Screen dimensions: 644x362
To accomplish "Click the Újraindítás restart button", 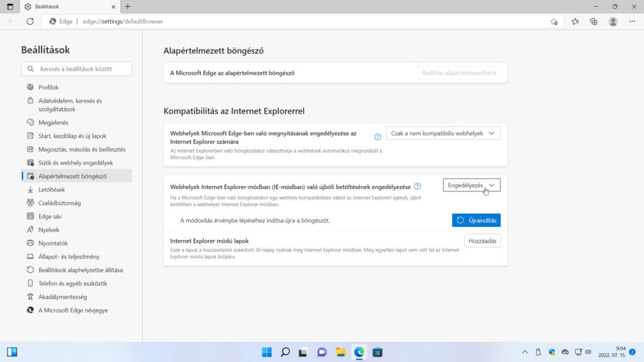I will (x=476, y=221).
